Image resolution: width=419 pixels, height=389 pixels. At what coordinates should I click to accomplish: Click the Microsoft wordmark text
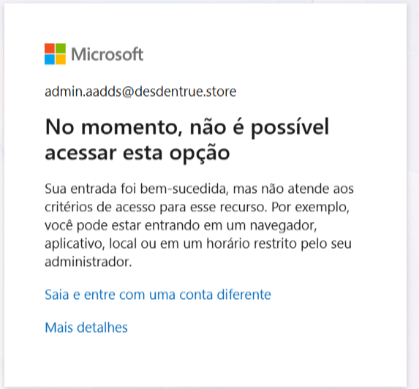pyautogui.click(x=107, y=54)
